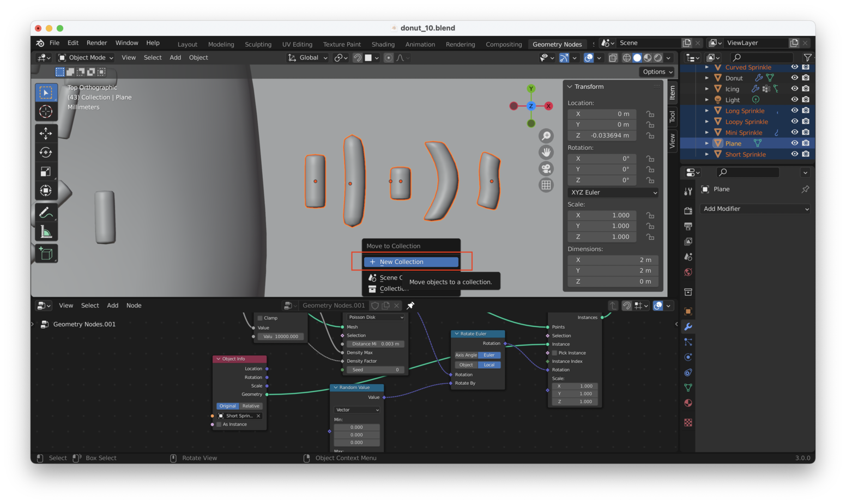
Task: Expand the Plane object in outliner
Action: (707, 143)
